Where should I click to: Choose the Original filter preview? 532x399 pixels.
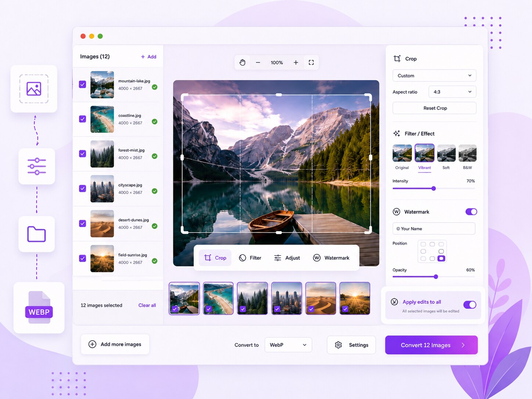(402, 153)
